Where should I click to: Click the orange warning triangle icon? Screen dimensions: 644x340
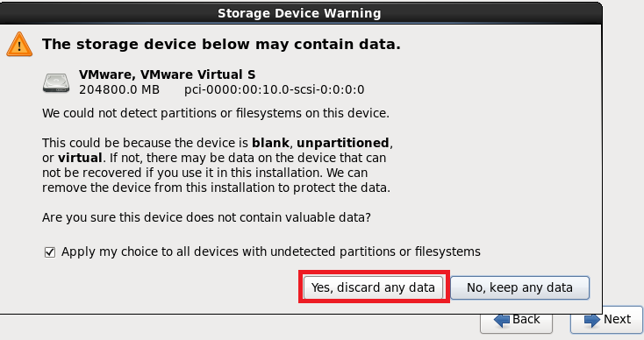click(x=19, y=45)
